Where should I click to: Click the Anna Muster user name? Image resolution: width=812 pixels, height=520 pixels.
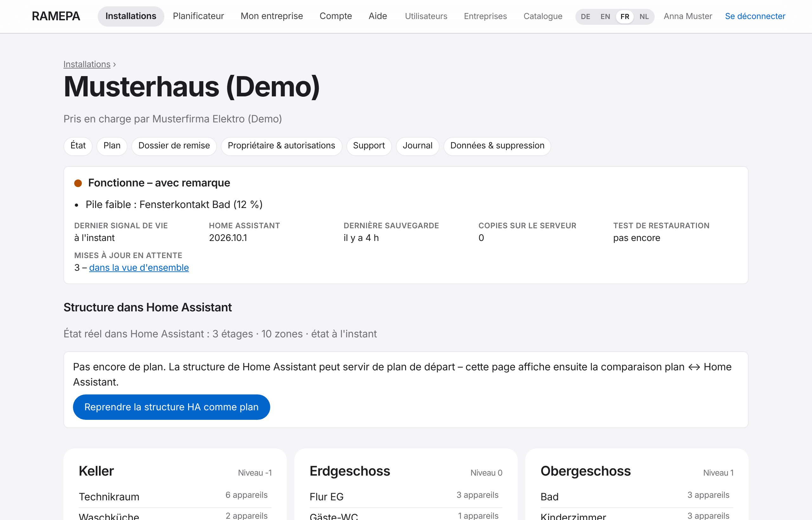click(688, 16)
